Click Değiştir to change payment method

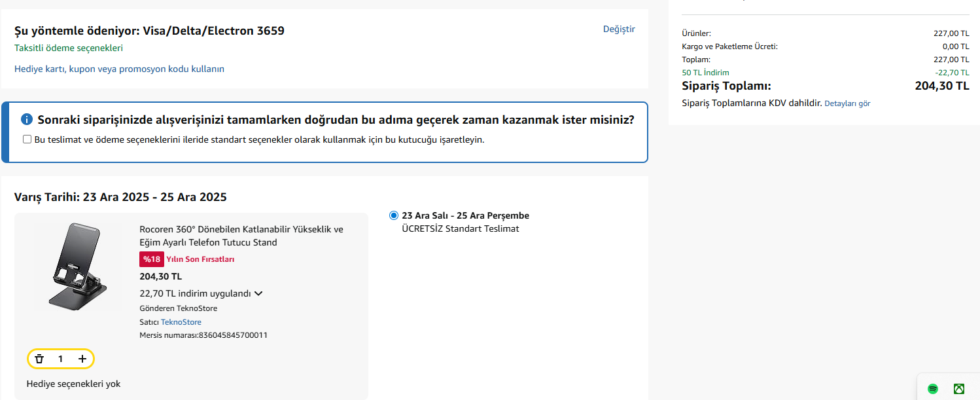[x=618, y=29]
